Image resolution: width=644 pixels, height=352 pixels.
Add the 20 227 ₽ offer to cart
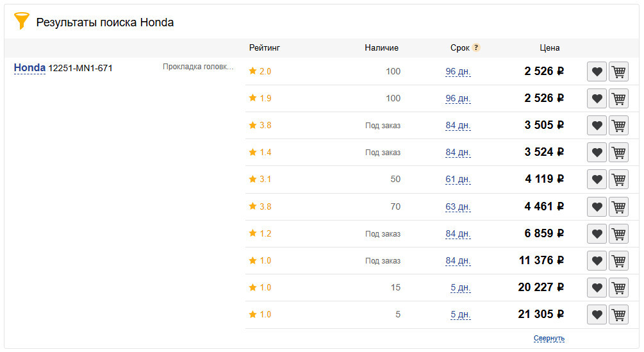[618, 287]
